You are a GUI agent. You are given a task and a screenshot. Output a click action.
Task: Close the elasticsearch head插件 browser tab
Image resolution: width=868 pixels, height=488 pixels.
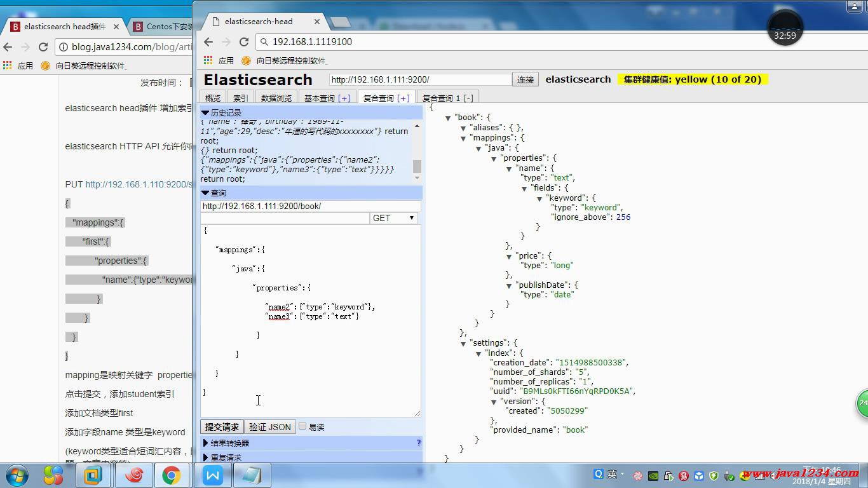click(116, 27)
